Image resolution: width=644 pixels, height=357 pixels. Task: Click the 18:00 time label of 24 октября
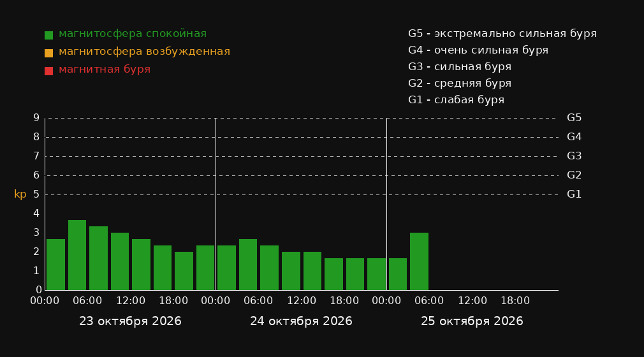pos(344,301)
